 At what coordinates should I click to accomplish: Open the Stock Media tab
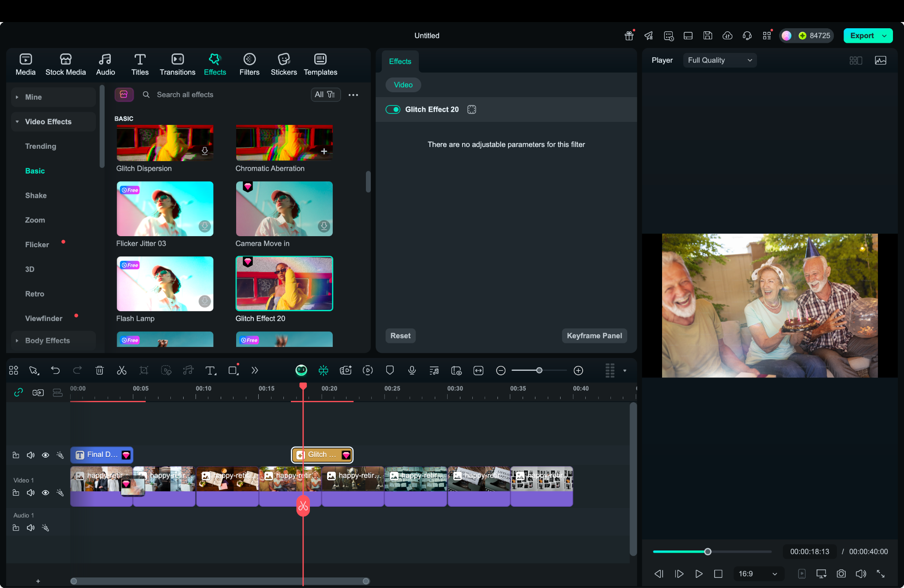click(65, 64)
